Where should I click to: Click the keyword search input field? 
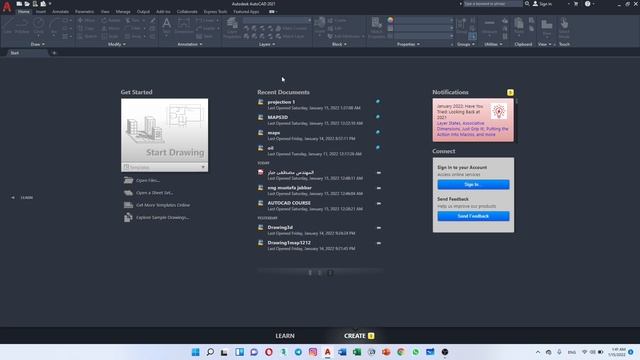coord(493,4)
